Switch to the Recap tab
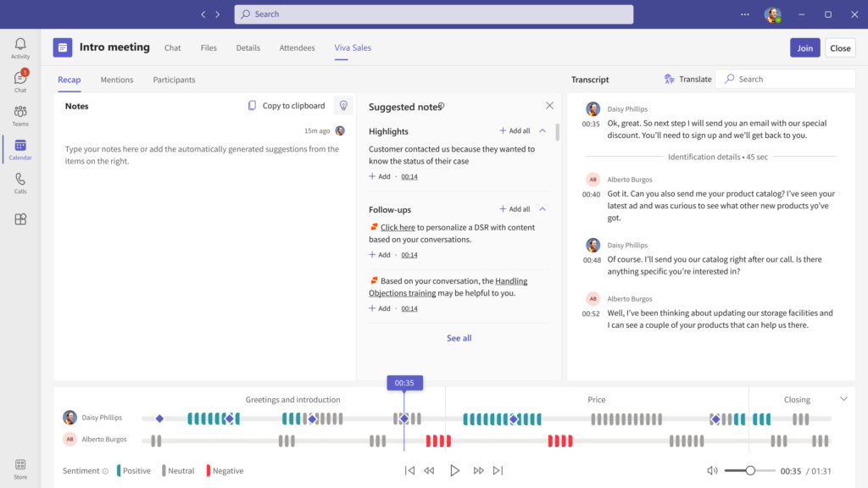868x488 pixels. coord(70,80)
